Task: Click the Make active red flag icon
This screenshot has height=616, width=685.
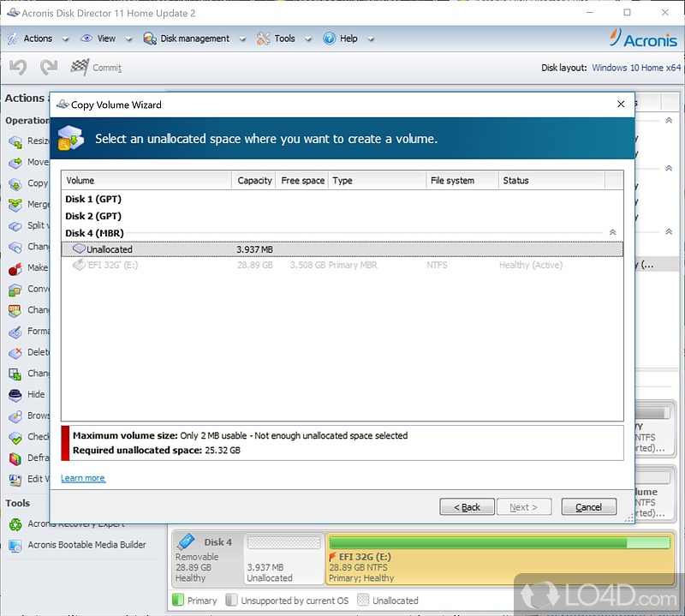Action: tap(15, 268)
